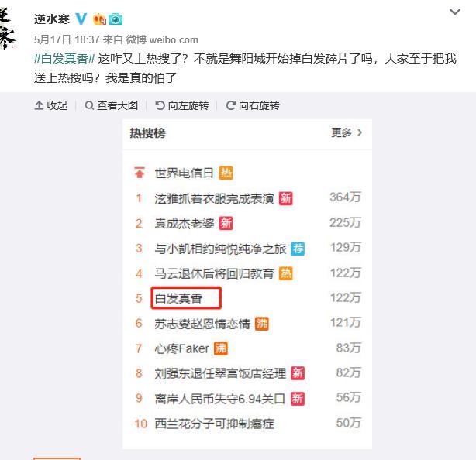Open the 逆水寒 profile name
Viewport: 476px width, 460px height.
coord(52,19)
